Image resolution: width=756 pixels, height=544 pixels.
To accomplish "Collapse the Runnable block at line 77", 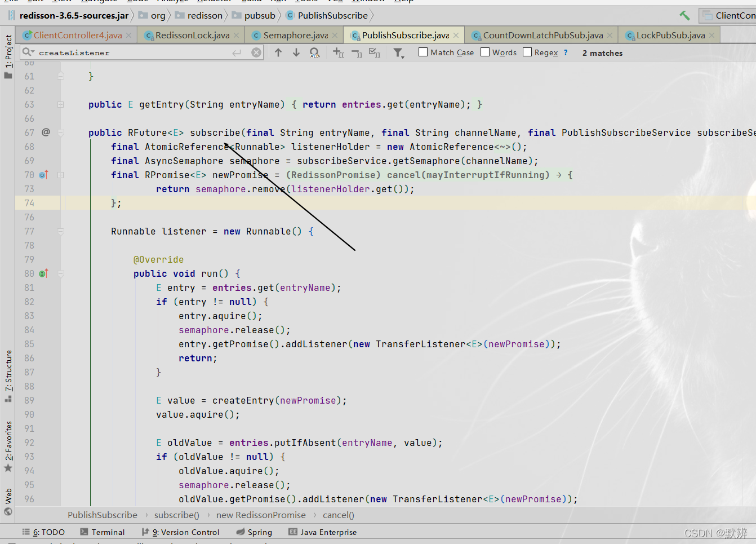I will (x=61, y=231).
